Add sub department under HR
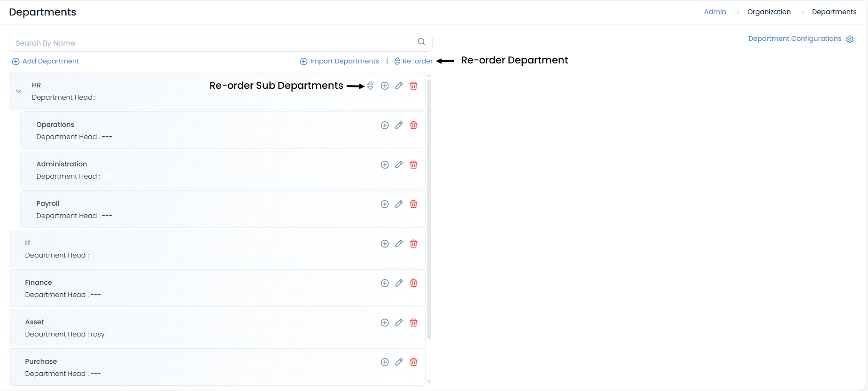This screenshot has width=868, height=391. (x=385, y=86)
